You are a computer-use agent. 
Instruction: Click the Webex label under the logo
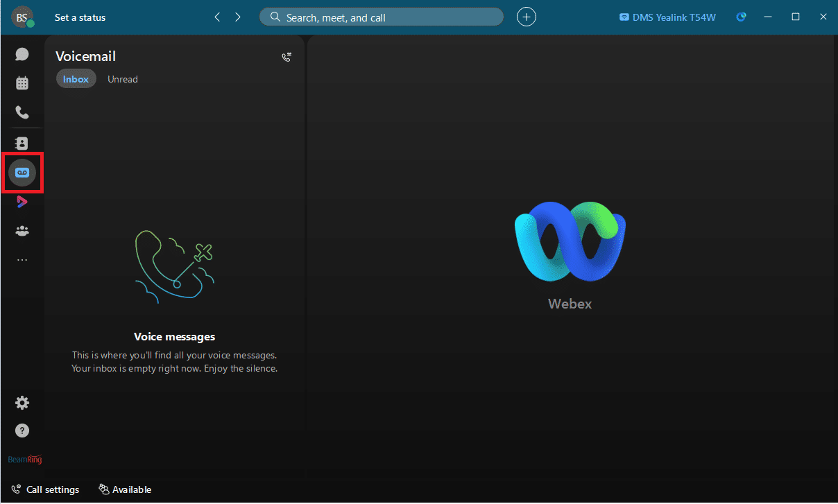tap(570, 304)
